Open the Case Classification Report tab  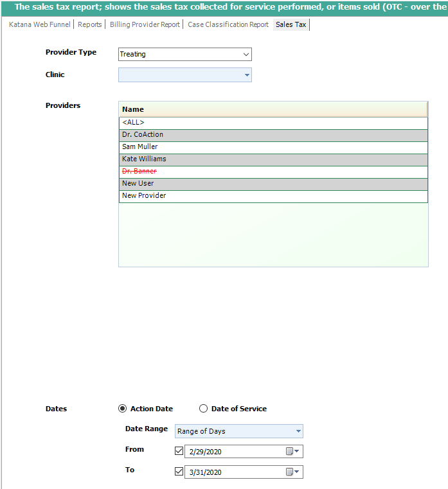pos(228,24)
